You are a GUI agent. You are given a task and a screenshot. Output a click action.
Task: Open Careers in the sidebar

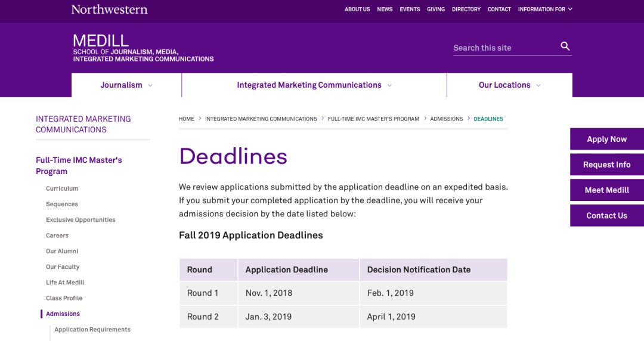tap(57, 235)
